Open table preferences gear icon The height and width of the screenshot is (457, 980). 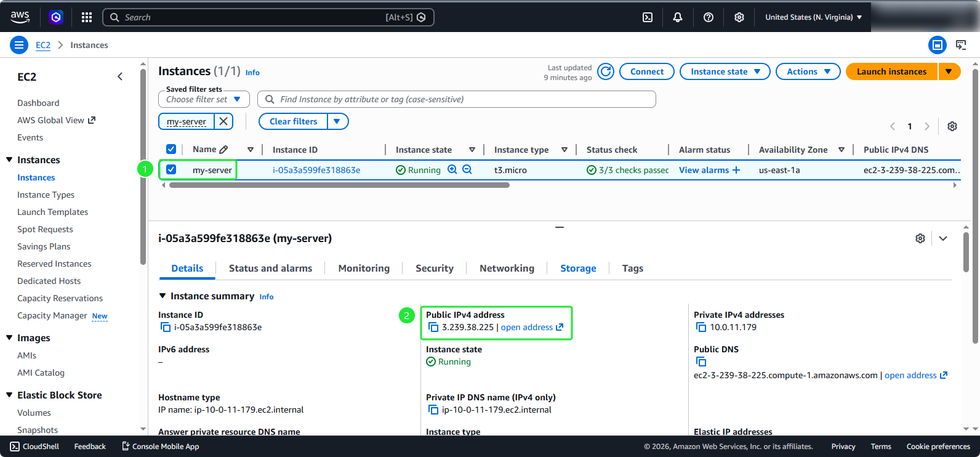click(x=952, y=126)
